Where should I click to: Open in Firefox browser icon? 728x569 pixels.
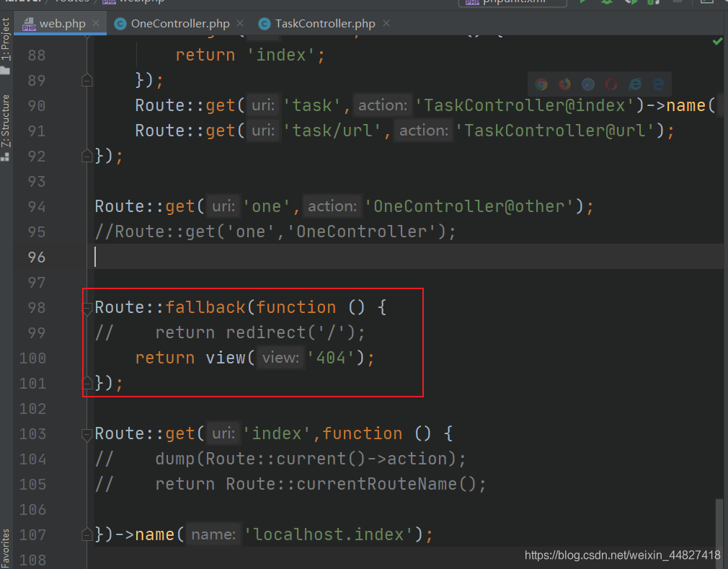(x=564, y=84)
